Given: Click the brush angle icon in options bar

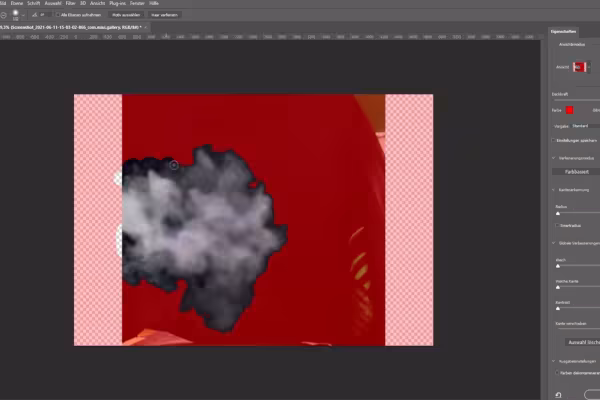Looking at the screenshot, I should (34, 15).
